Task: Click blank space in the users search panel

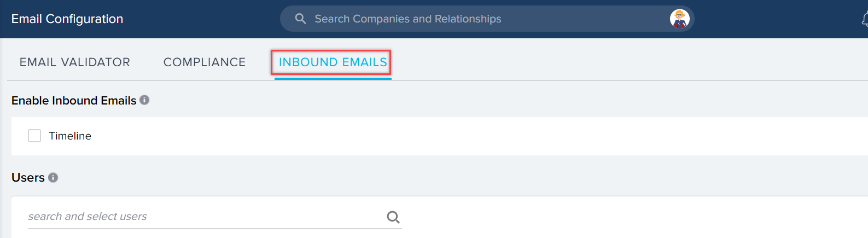Action: (x=629, y=217)
